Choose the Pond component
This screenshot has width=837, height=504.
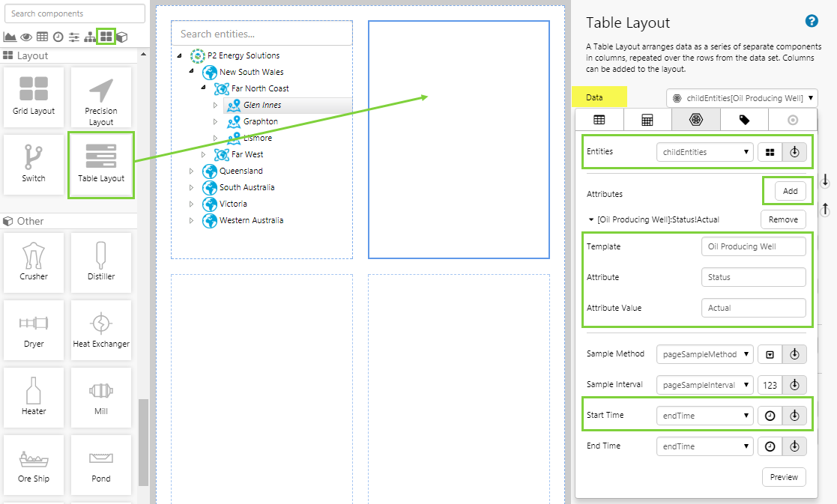click(101, 464)
